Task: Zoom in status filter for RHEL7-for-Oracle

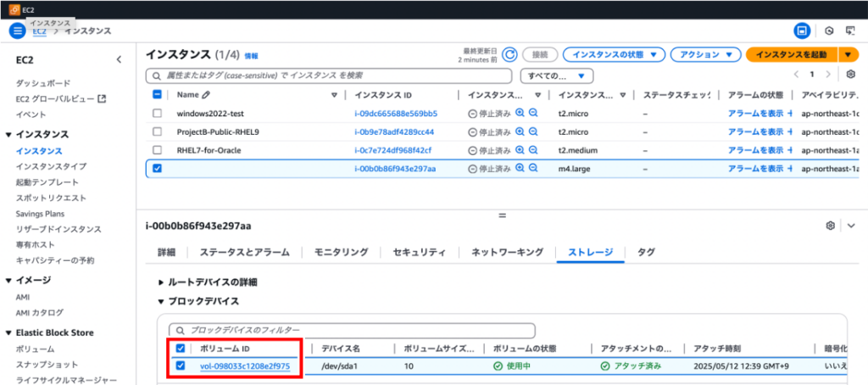Action: pyautogui.click(x=520, y=150)
